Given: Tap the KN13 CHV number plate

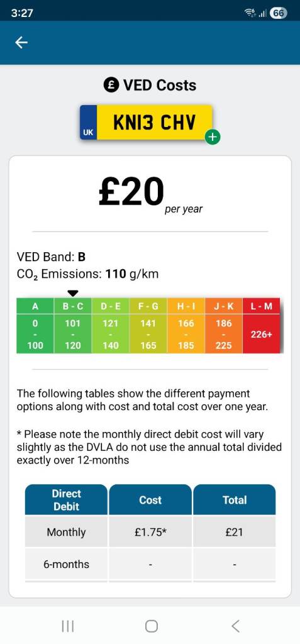Looking at the screenshot, I should [x=147, y=123].
